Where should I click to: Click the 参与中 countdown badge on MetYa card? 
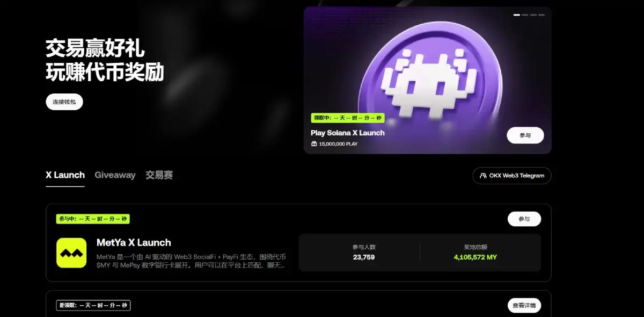(92, 219)
